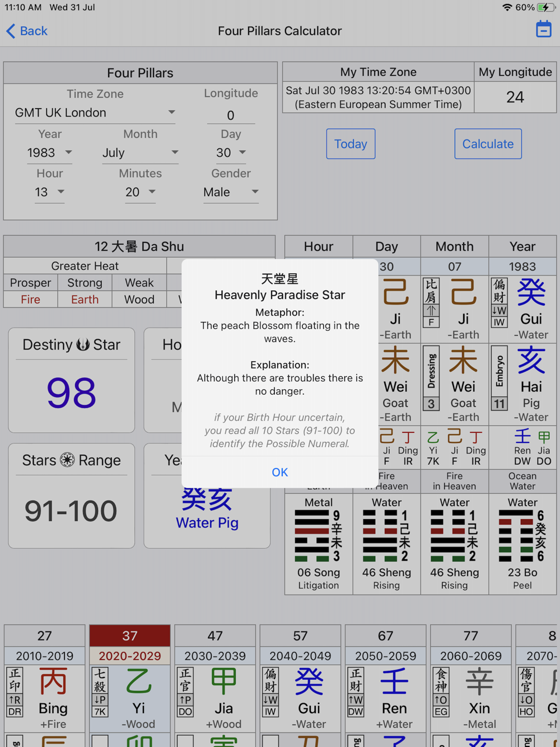Screen dimensions: 560x747
Task: Tap the My Time Zone date text
Action: click(x=378, y=97)
